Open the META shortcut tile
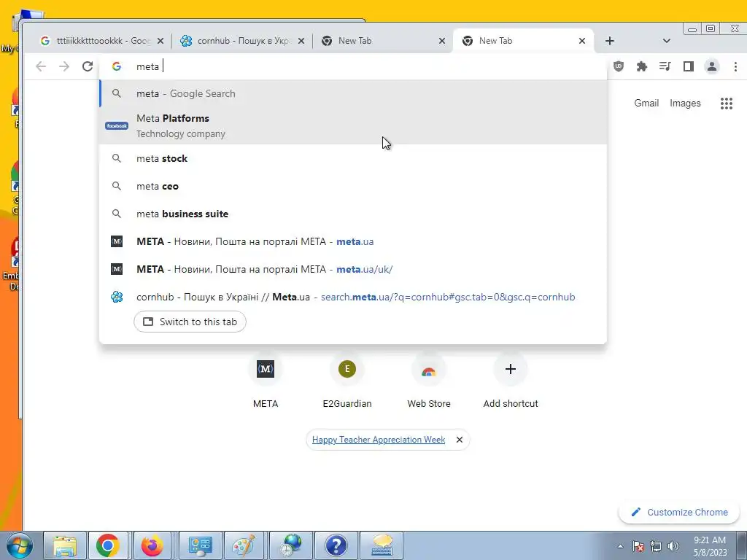Viewport: 747px width, 560px height. click(x=266, y=381)
